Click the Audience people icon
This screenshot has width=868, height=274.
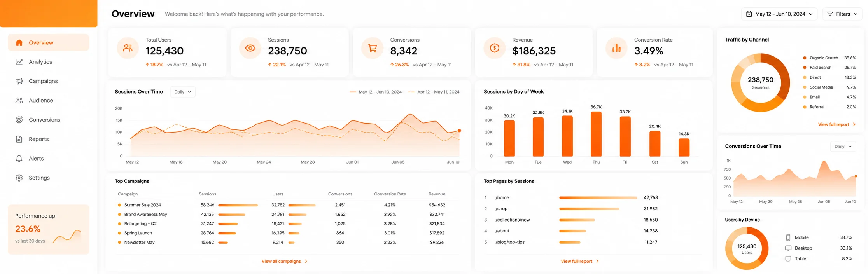tap(19, 100)
